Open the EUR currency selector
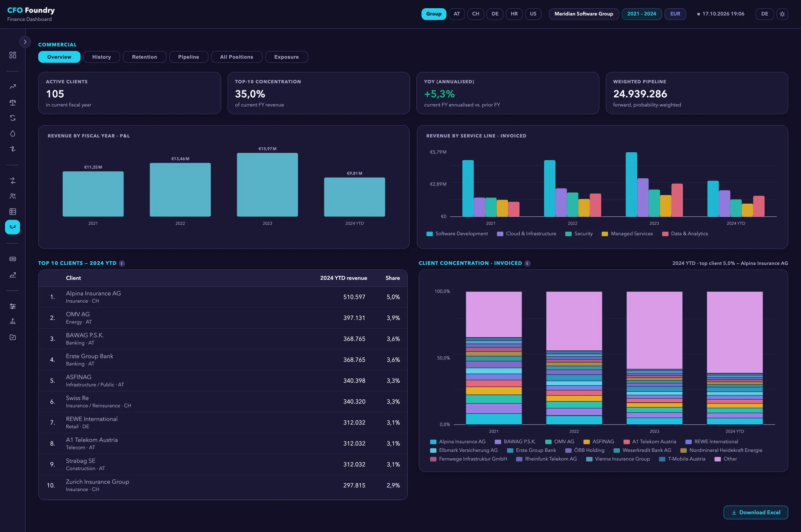 tap(675, 14)
